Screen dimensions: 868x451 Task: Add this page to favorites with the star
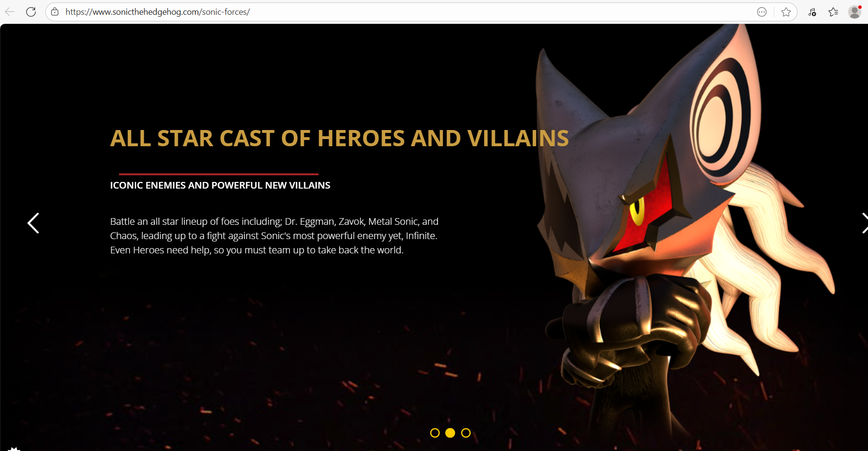(786, 12)
